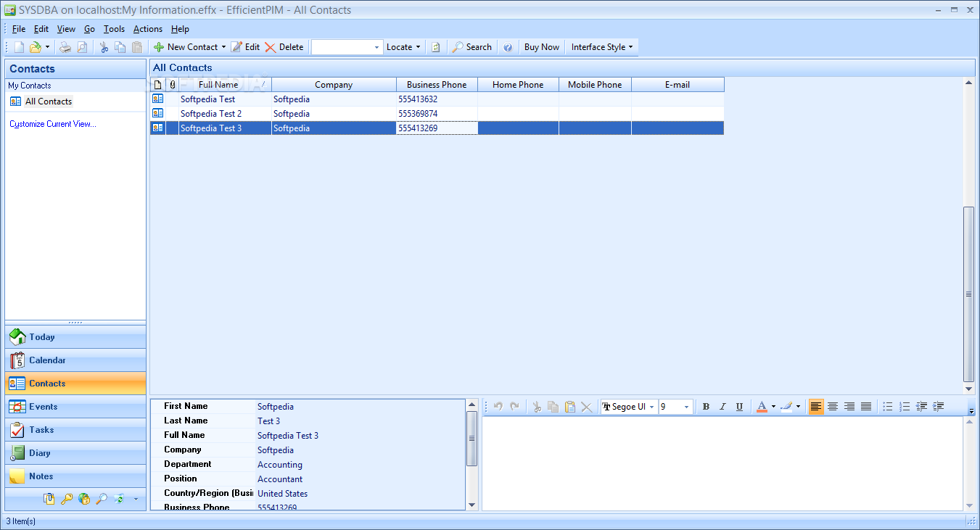Click the bullet list icon
This screenshot has height=530, width=980.
tap(888, 407)
